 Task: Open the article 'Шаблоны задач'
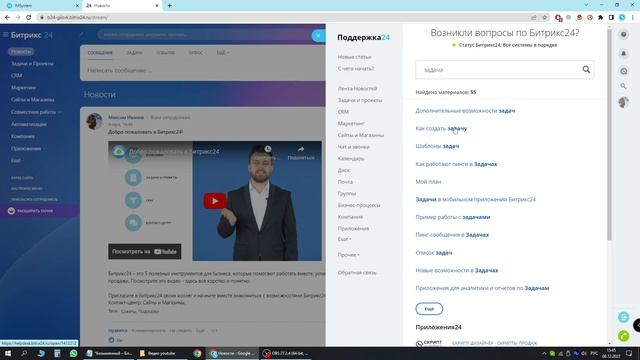pyautogui.click(x=437, y=146)
